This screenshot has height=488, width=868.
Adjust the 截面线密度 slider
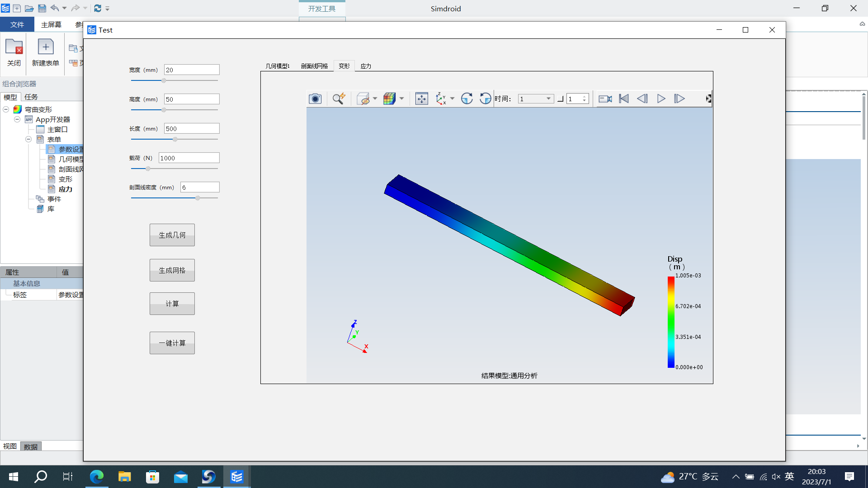(x=197, y=198)
